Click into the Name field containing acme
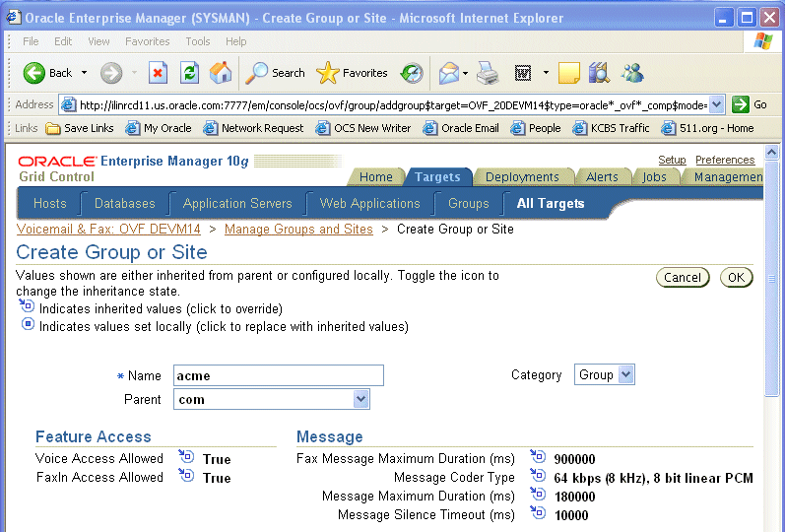Image resolution: width=785 pixels, height=532 pixels. click(x=279, y=375)
